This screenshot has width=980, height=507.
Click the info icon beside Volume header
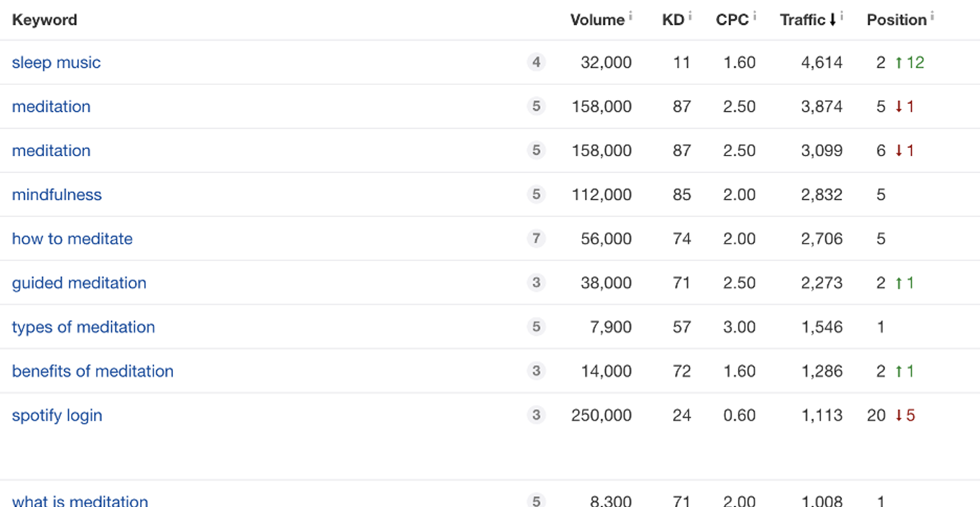631,16
